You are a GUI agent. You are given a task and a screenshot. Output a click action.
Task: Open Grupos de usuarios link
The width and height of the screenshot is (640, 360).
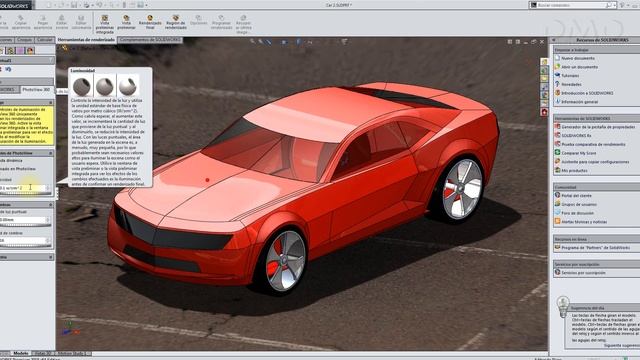579,204
